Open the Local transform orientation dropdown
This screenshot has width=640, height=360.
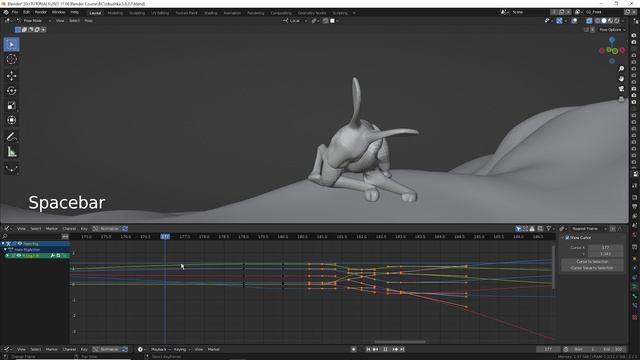coord(296,21)
